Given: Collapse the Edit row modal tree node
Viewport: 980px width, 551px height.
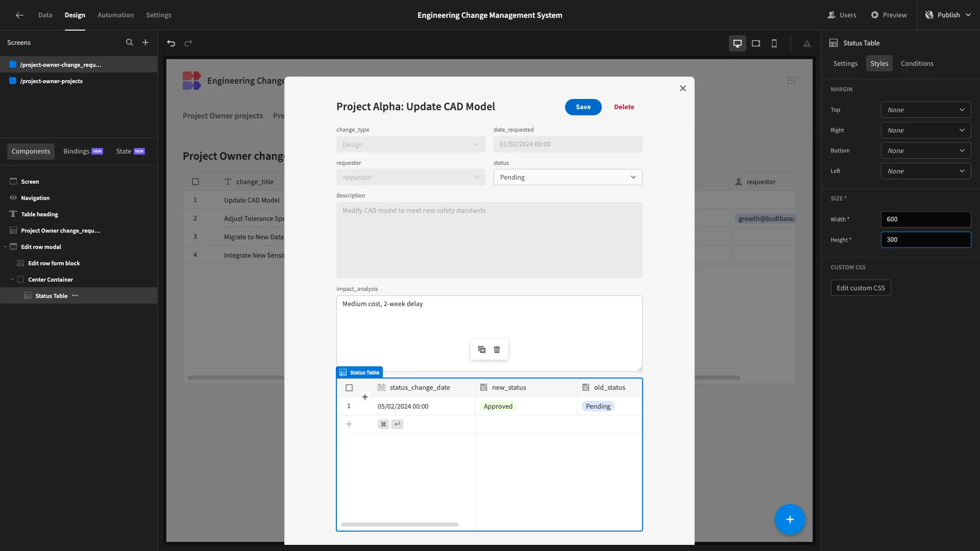Looking at the screenshot, I should pos(5,247).
